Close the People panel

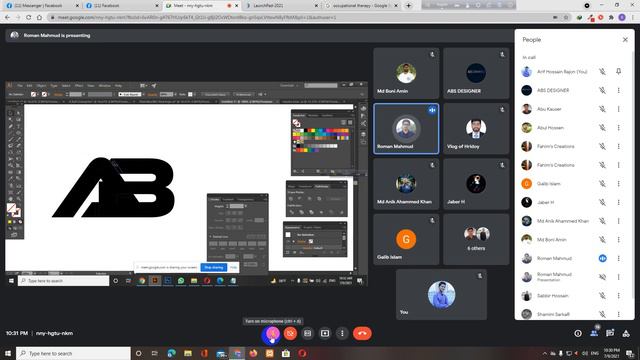625,40
